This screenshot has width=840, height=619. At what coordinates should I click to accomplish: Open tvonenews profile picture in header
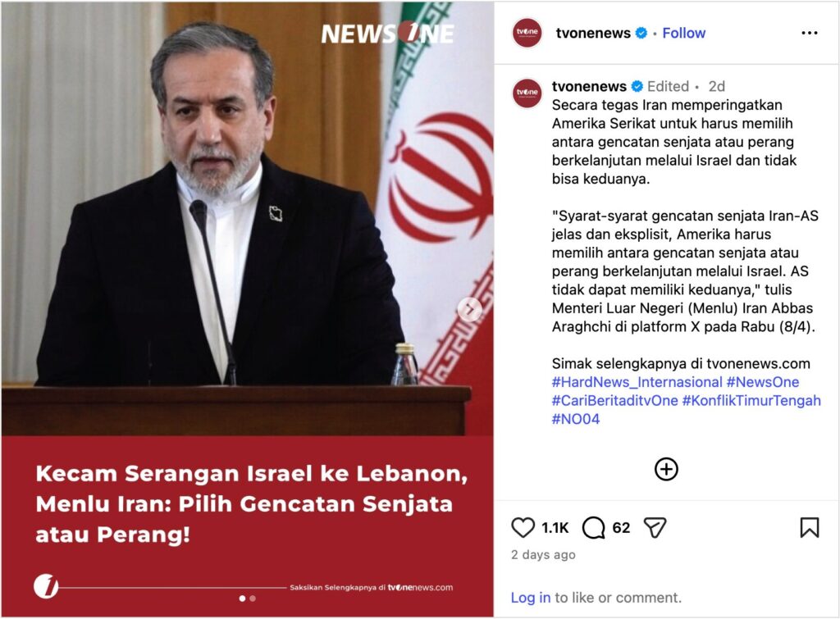click(x=527, y=33)
